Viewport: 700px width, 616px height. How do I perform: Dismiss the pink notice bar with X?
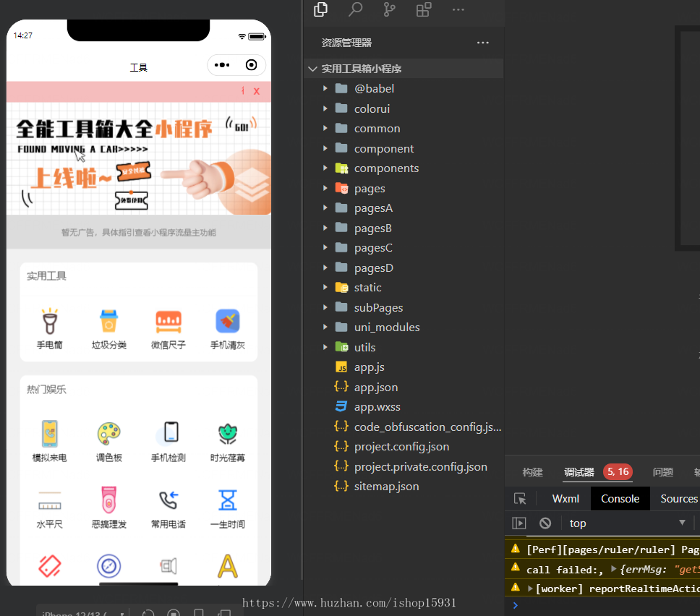click(257, 91)
